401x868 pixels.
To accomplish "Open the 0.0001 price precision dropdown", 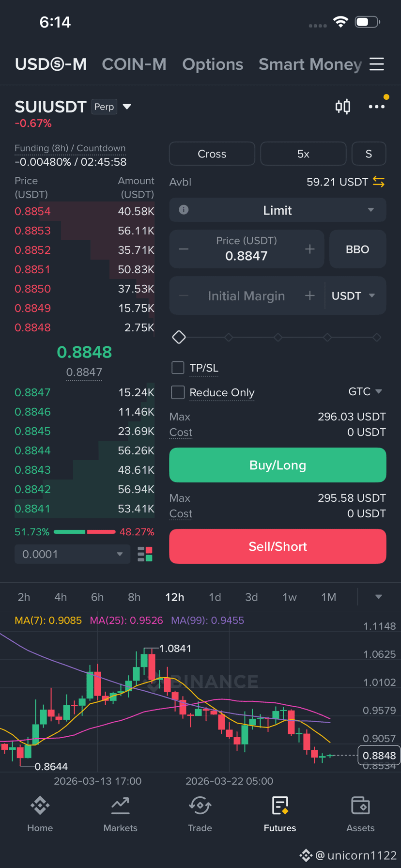I will [x=73, y=554].
